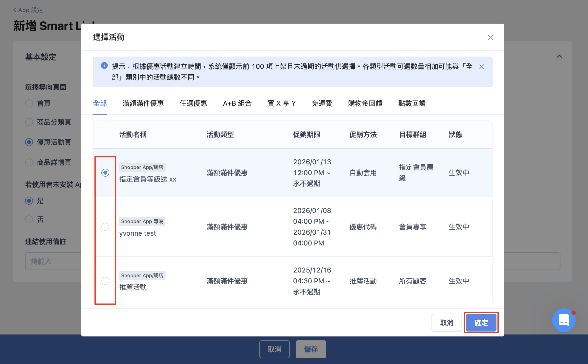
Task: Go back via App 設定 breadcrumb
Action: [x=28, y=10]
